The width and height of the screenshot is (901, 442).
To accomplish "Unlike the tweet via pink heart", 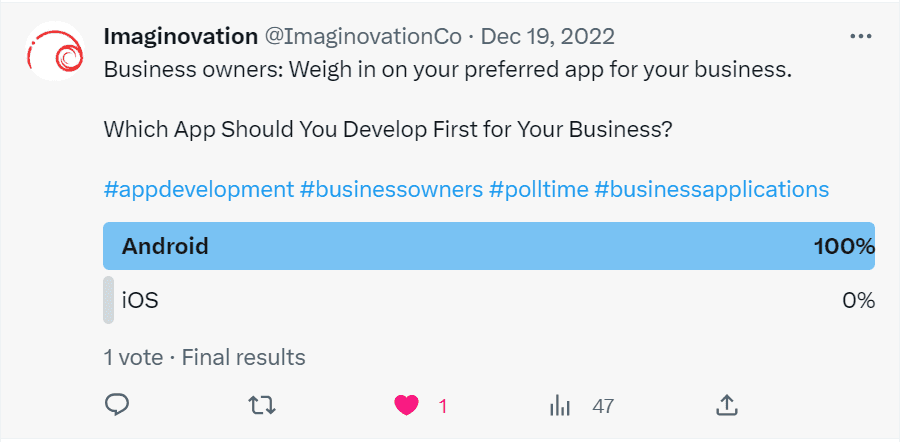I will point(406,406).
